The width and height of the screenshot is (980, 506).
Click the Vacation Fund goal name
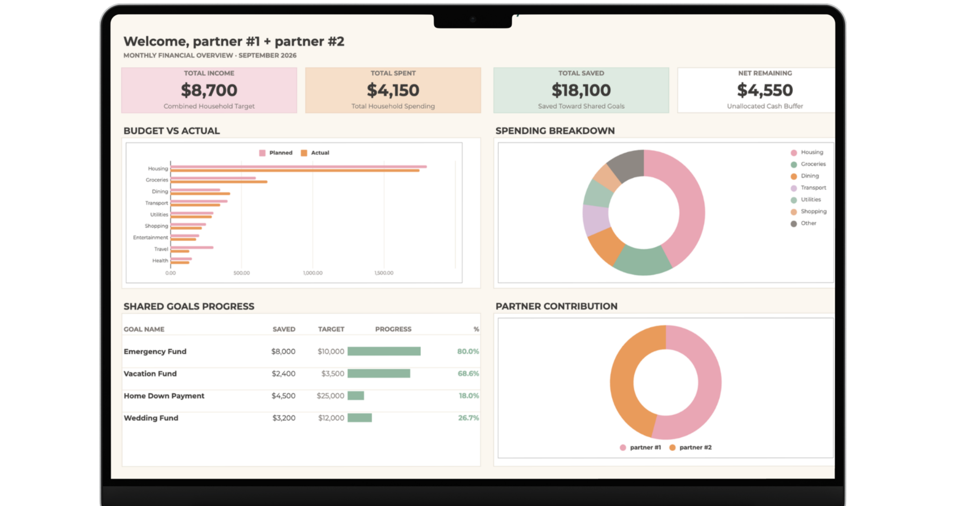(x=150, y=374)
